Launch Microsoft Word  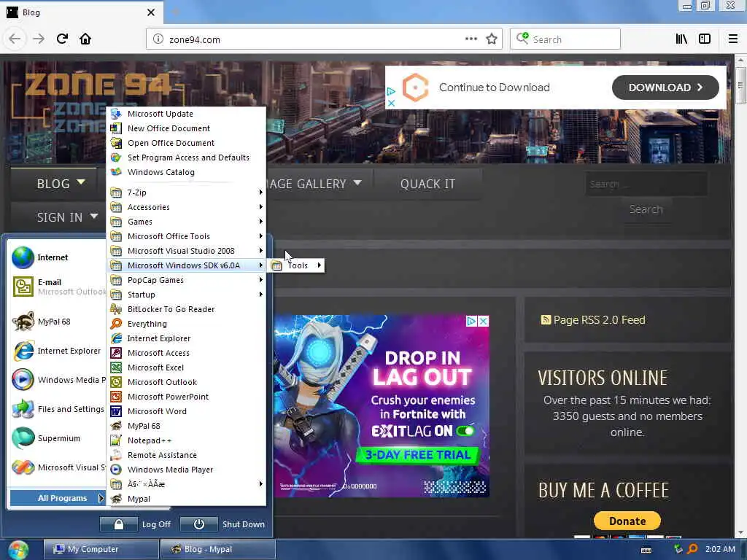(x=186, y=411)
